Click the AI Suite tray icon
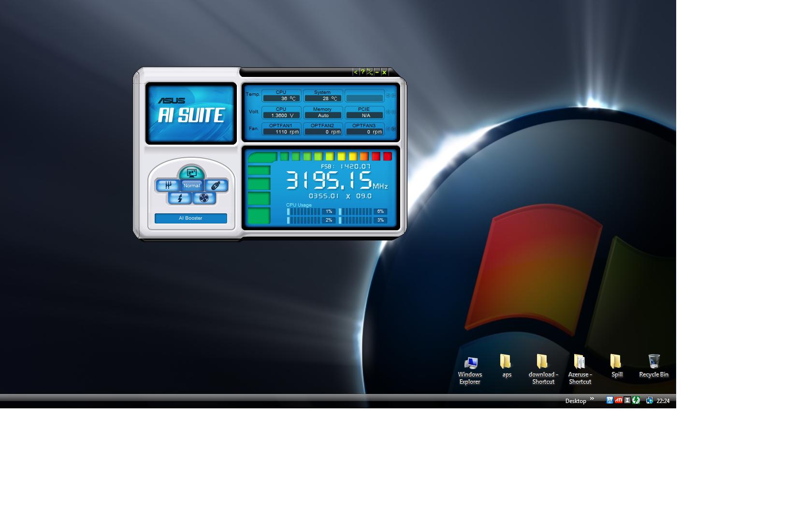This screenshot has height=508, width=812. pos(609,400)
